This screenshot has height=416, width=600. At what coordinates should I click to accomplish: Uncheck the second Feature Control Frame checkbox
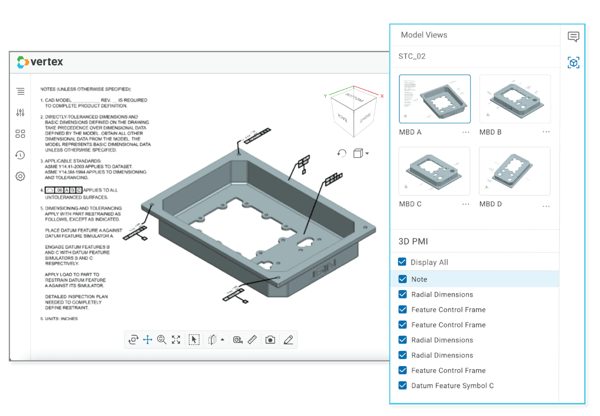coord(403,325)
